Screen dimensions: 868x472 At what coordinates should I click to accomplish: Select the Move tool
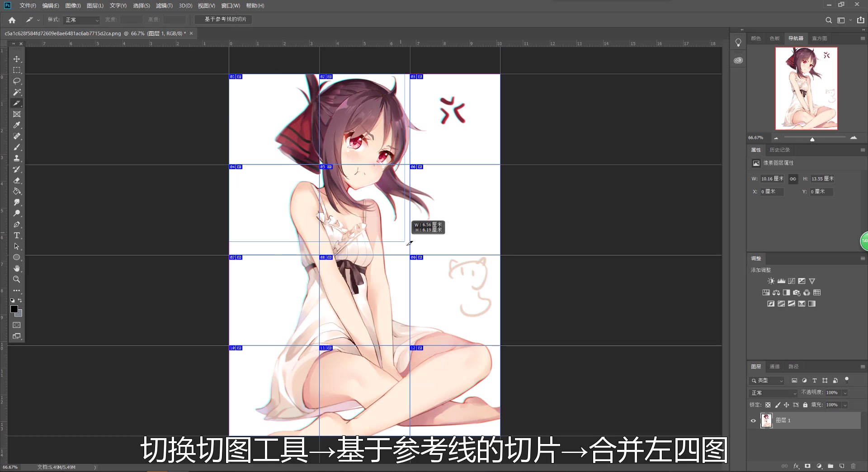point(17,59)
